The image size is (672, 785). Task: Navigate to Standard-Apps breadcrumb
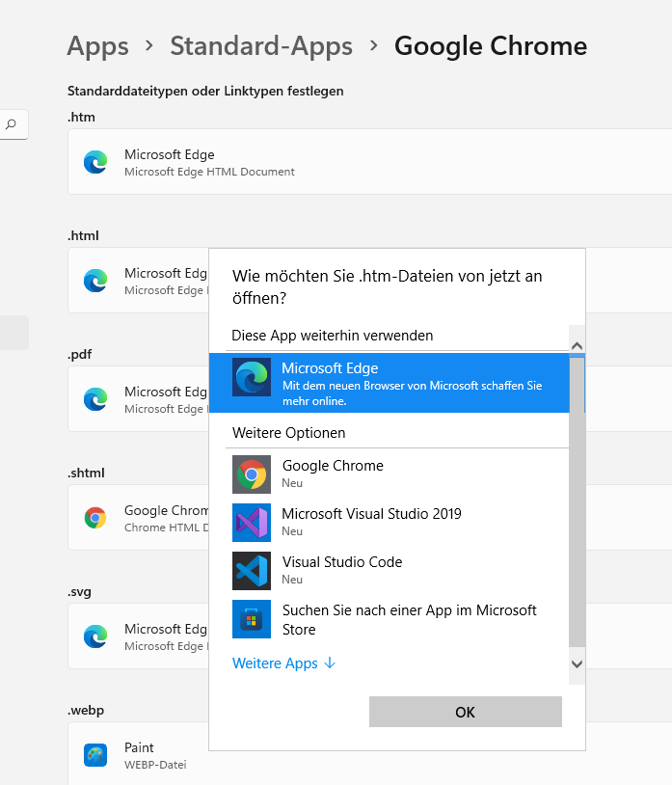coord(261,46)
